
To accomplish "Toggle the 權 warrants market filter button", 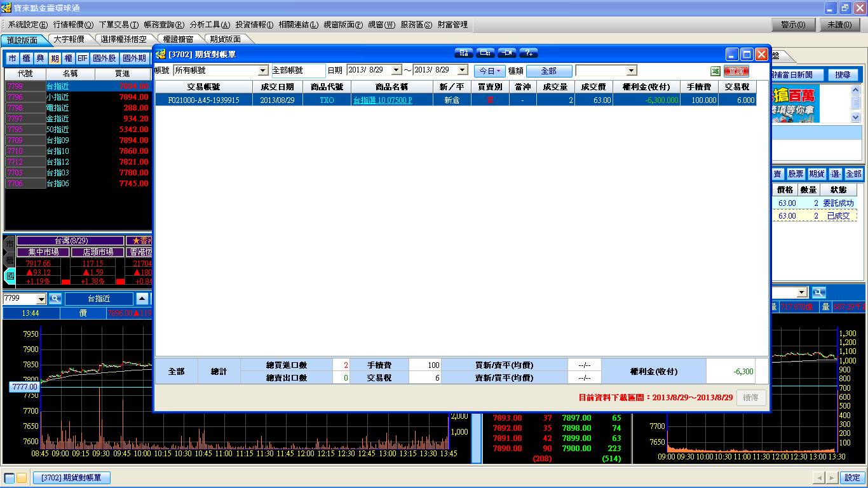I will 68,58.
